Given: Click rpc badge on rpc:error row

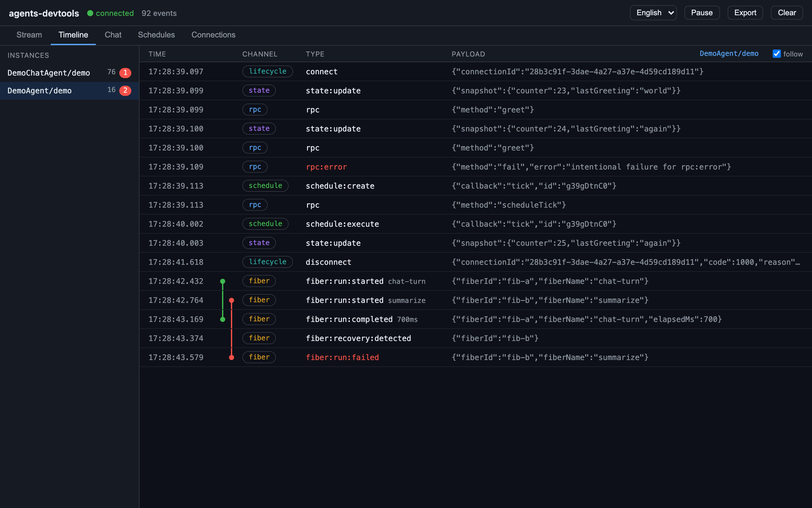Looking at the screenshot, I should point(255,167).
